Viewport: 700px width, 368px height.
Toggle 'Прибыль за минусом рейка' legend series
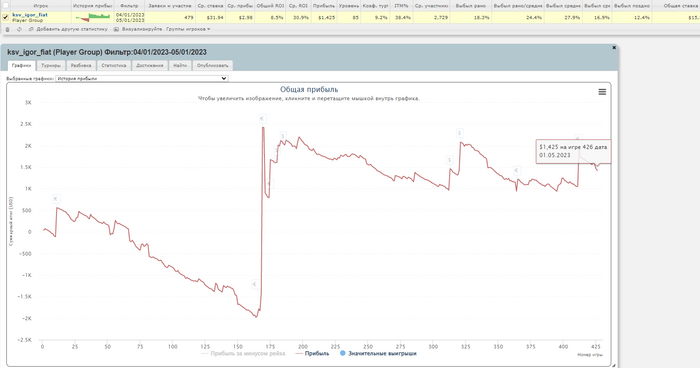click(x=243, y=353)
